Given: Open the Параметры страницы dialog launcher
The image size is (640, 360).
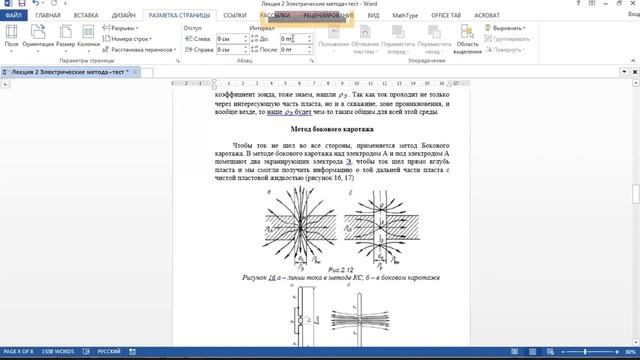Looking at the screenshot, I should pos(178,61).
